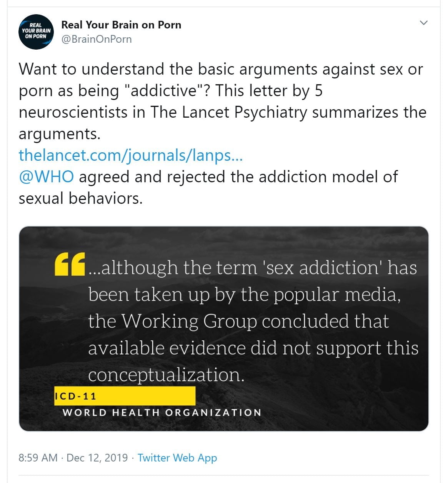Click the @WHO mention
Image resolution: width=448 pixels, height=483 pixels.
pyautogui.click(x=46, y=177)
